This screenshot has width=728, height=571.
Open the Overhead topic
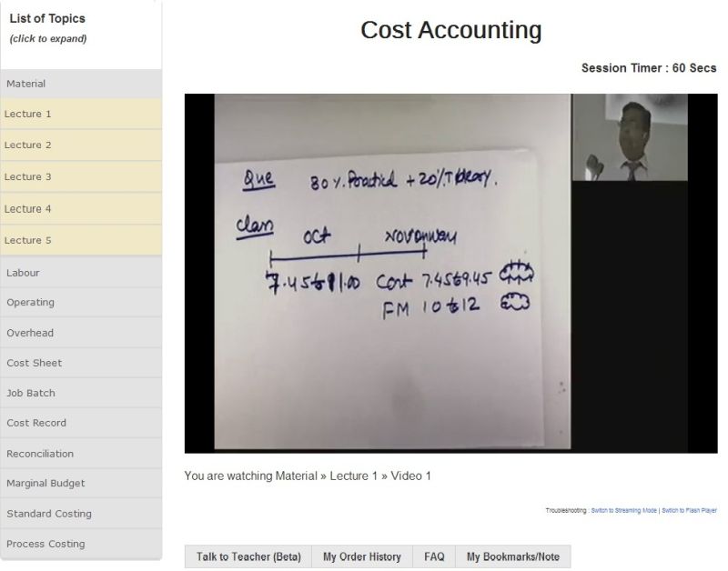pos(81,333)
